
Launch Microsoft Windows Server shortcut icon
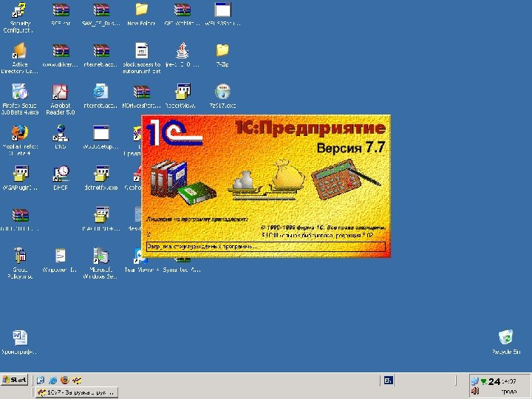coord(101,256)
